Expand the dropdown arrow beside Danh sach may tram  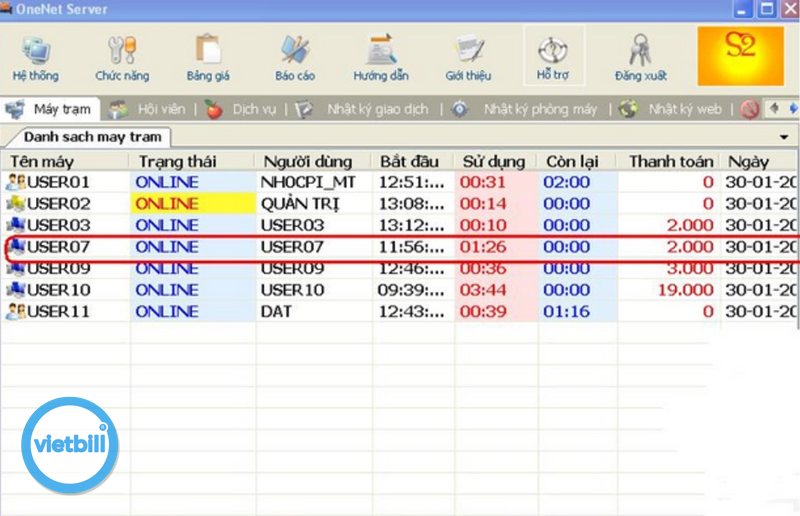coord(782,136)
